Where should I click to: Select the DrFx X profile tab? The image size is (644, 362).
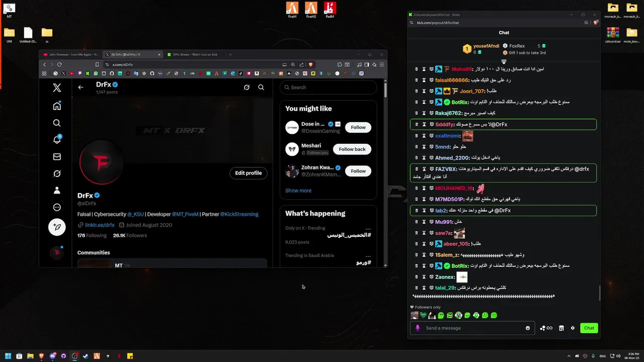click(x=132, y=54)
